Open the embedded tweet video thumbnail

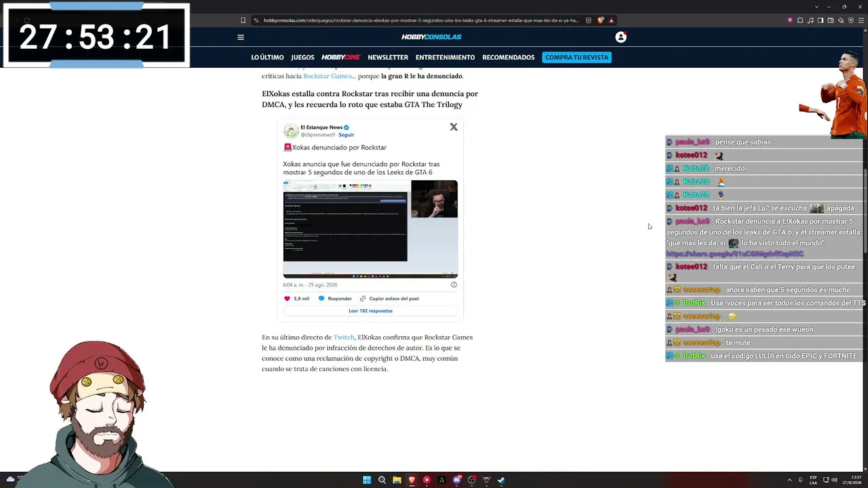click(370, 229)
